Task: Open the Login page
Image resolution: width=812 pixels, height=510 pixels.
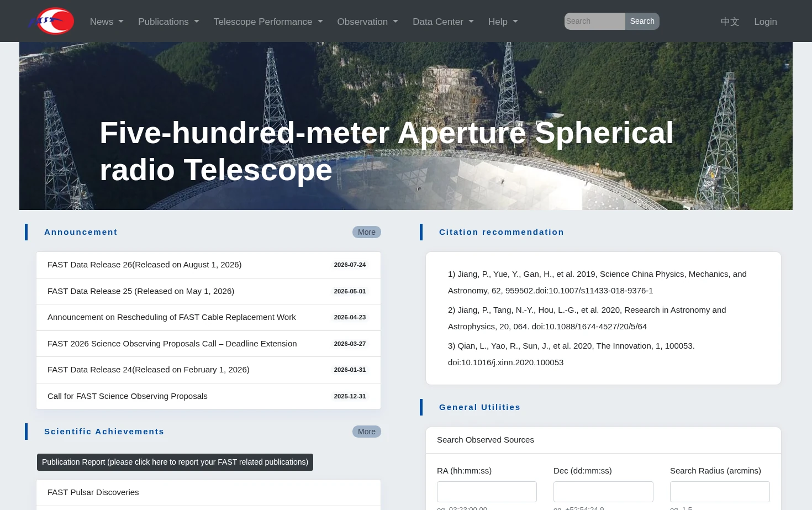Action: pyautogui.click(x=766, y=22)
